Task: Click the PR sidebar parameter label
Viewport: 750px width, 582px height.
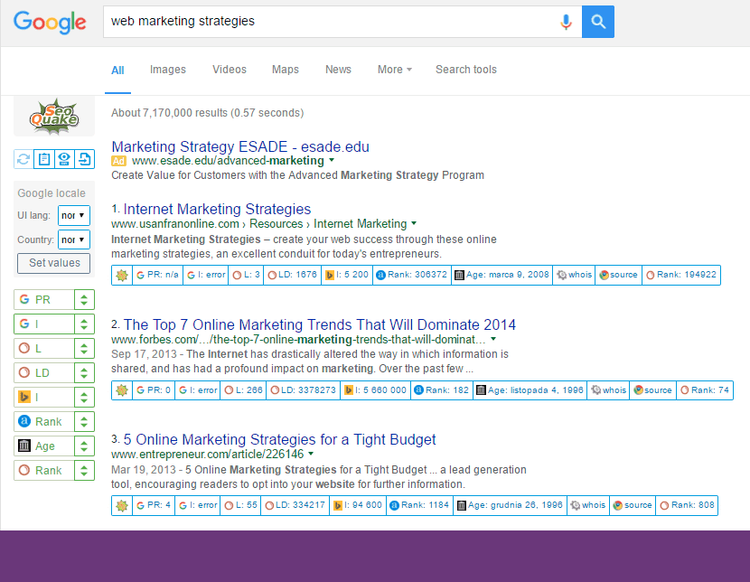Action: [43, 300]
